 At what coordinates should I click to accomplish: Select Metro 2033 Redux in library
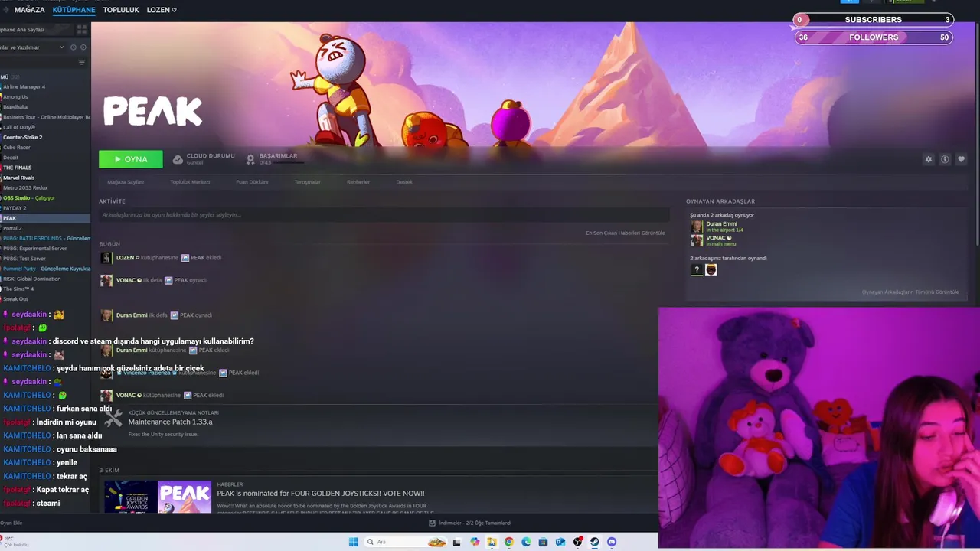pos(25,187)
